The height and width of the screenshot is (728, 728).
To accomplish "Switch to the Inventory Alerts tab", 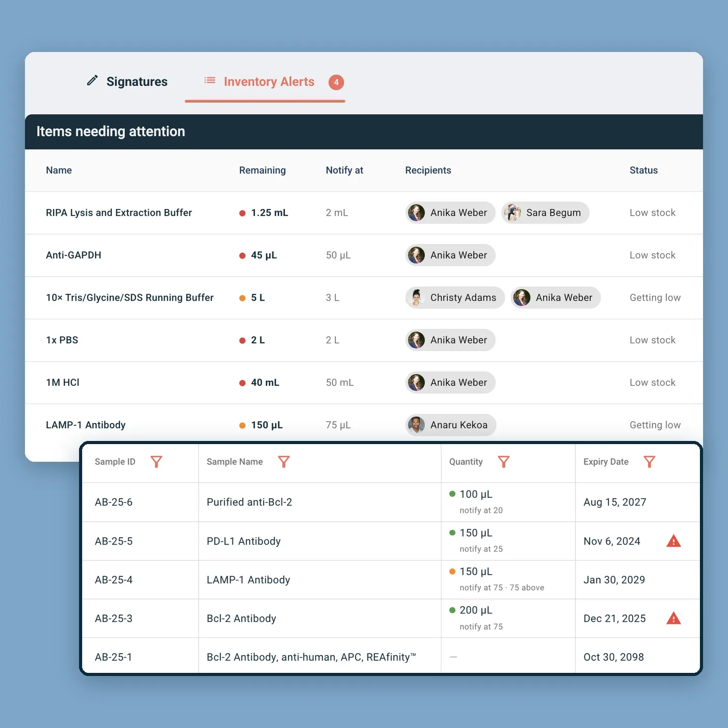I will (265, 82).
